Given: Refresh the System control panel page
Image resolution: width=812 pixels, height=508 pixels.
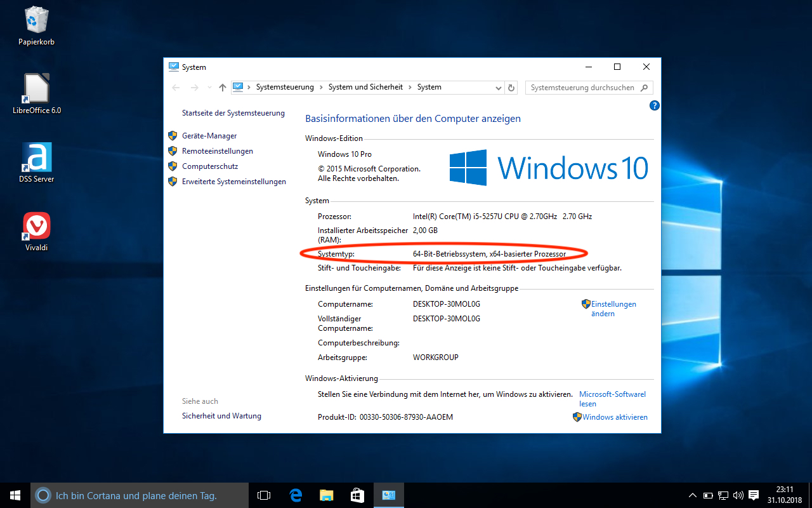Looking at the screenshot, I should point(511,88).
